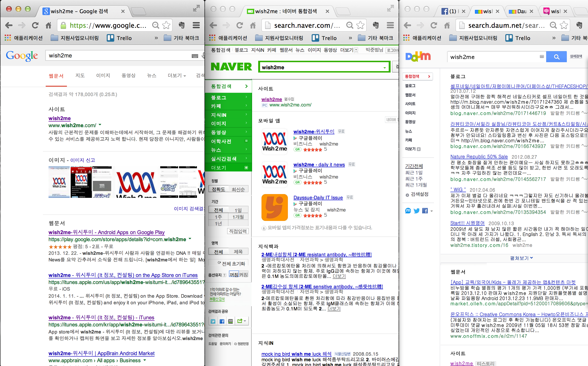Set Naver period filter to 1개월
Screen dimensions: 588x366
(238, 217)
